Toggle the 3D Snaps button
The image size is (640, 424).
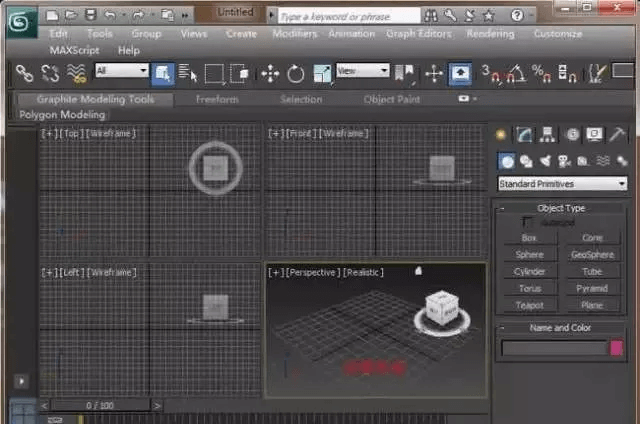(x=490, y=74)
